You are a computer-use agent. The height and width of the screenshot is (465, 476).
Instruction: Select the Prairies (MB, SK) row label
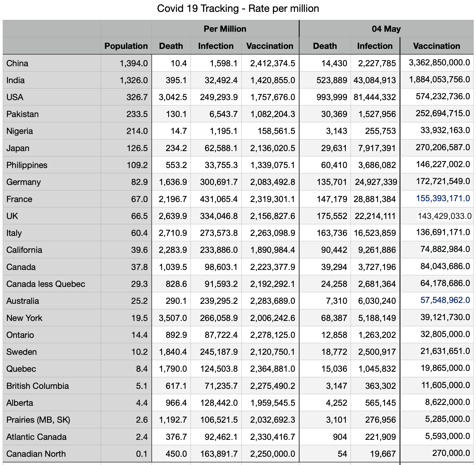coord(38,420)
